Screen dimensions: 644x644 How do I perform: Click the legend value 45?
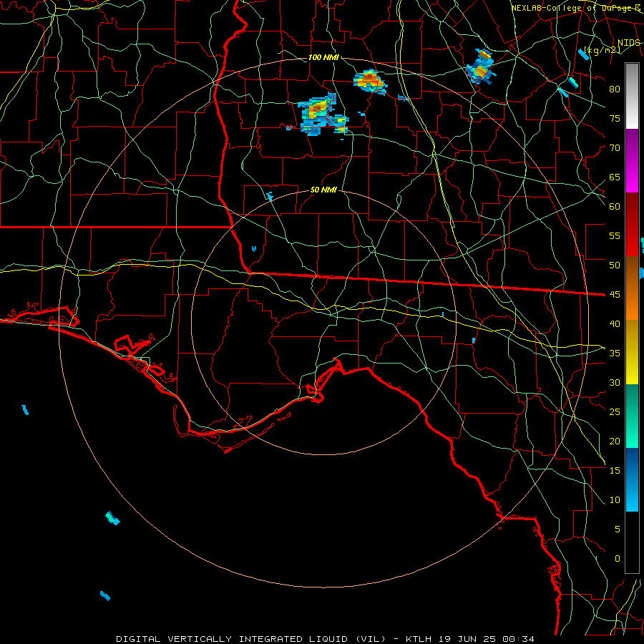click(x=615, y=295)
